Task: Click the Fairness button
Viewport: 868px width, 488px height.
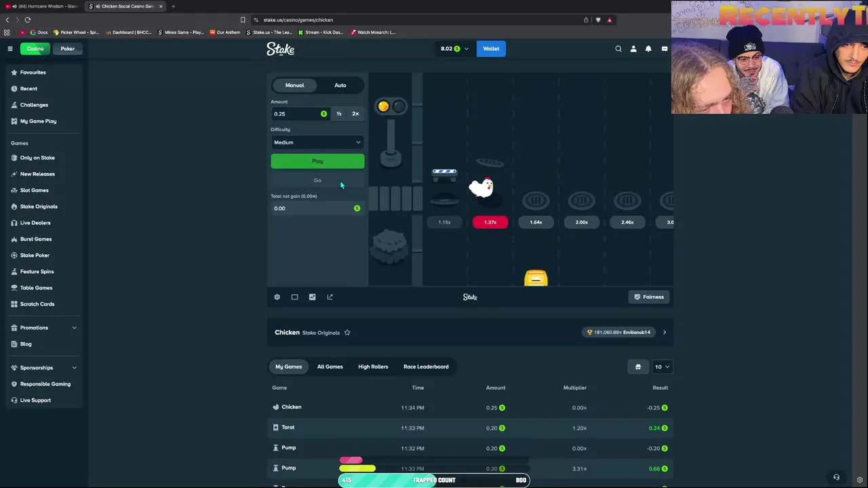Action: (x=649, y=297)
